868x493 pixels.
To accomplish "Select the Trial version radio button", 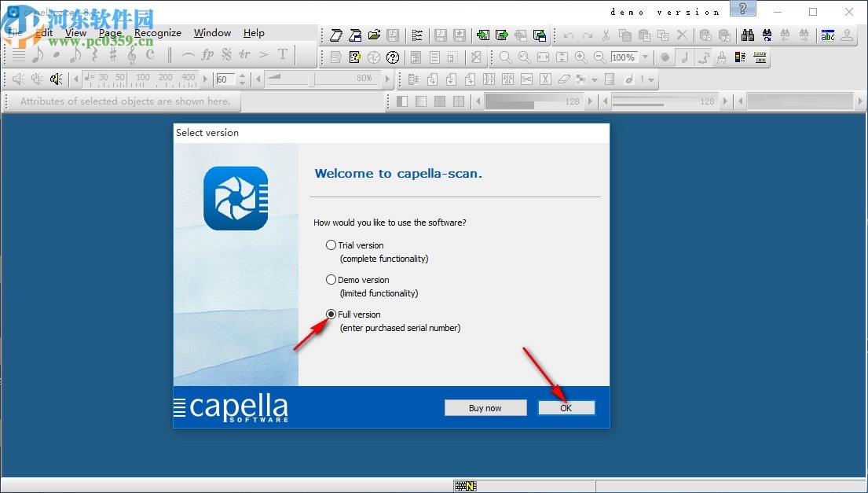I will (x=331, y=245).
